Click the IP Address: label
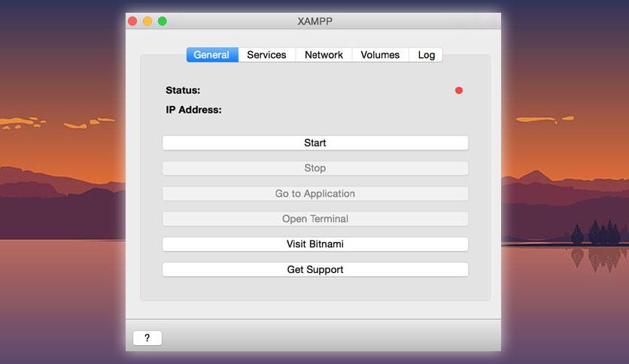Image resolution: width=629 pixels, height=364 pixels. pos(194,110)
